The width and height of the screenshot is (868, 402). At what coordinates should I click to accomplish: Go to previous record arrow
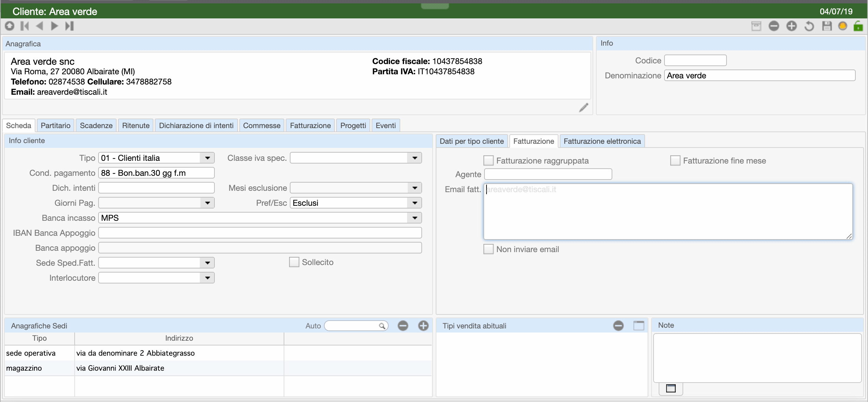(x=40, y=26)
